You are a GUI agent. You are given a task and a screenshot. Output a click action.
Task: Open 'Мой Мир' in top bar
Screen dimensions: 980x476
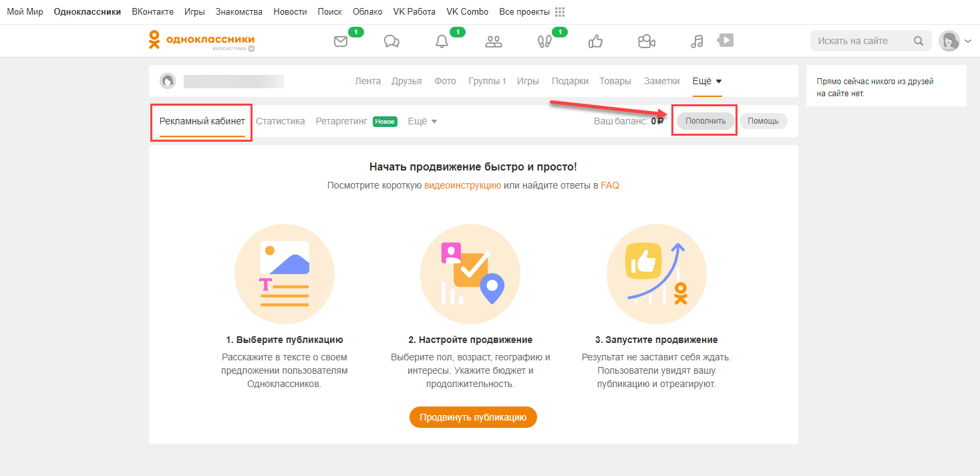[x=25, y=12]
